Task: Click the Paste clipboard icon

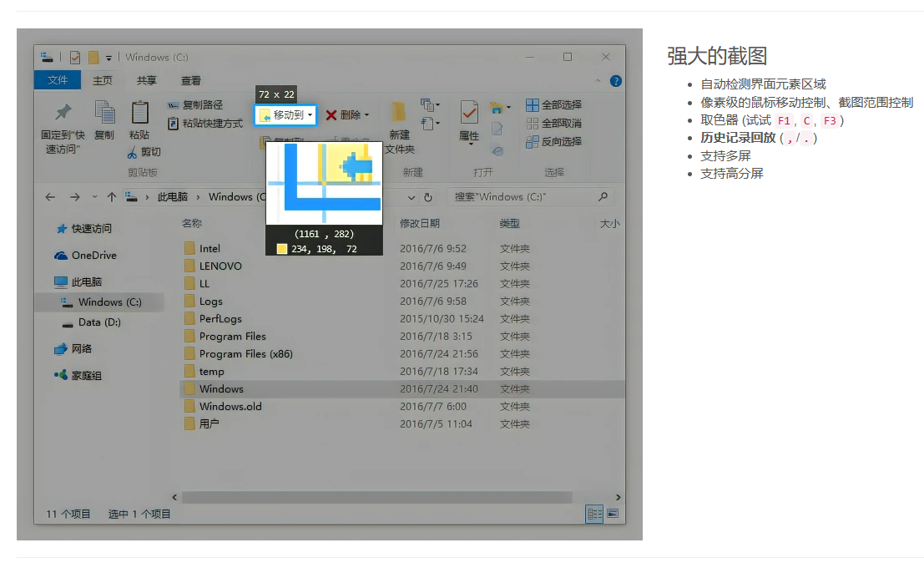Action: point(139,112)
